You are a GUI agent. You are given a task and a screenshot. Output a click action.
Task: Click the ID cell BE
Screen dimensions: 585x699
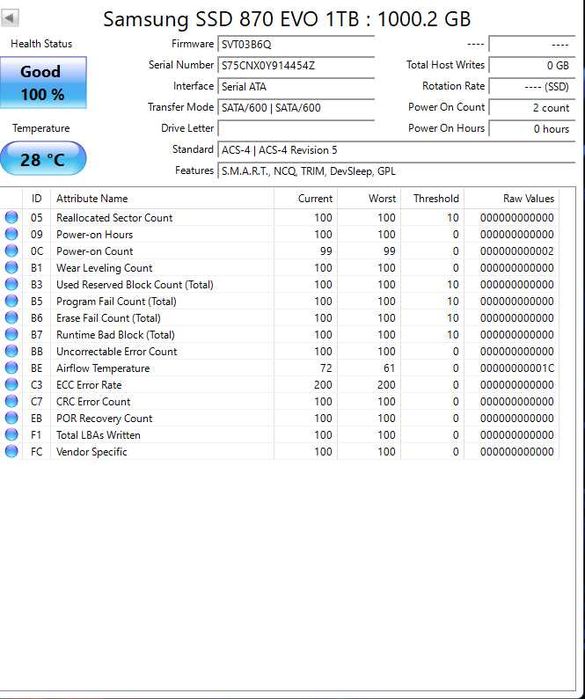tap(37, 368)
